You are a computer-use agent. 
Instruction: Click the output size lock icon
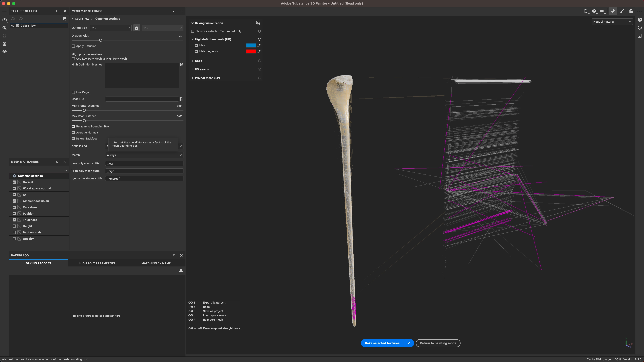coord(137,28)
